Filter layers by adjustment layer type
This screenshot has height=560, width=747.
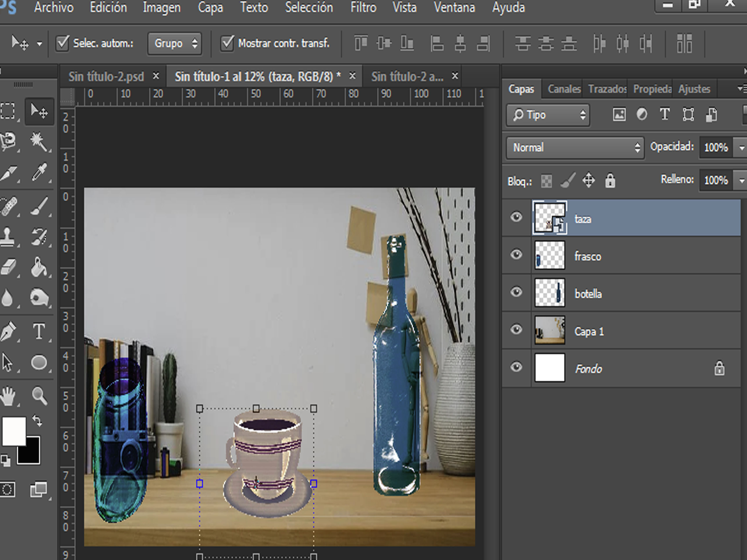tap(642, 114)
